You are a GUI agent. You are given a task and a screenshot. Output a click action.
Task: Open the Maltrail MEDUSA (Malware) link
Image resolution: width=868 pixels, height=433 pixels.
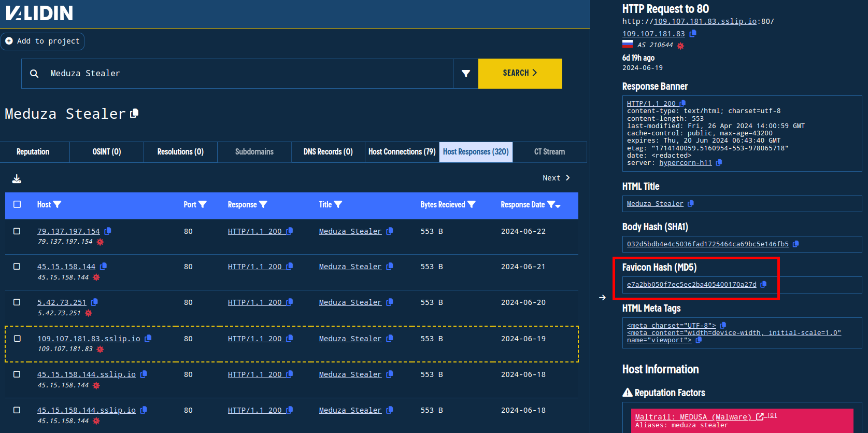pos(693,417)
